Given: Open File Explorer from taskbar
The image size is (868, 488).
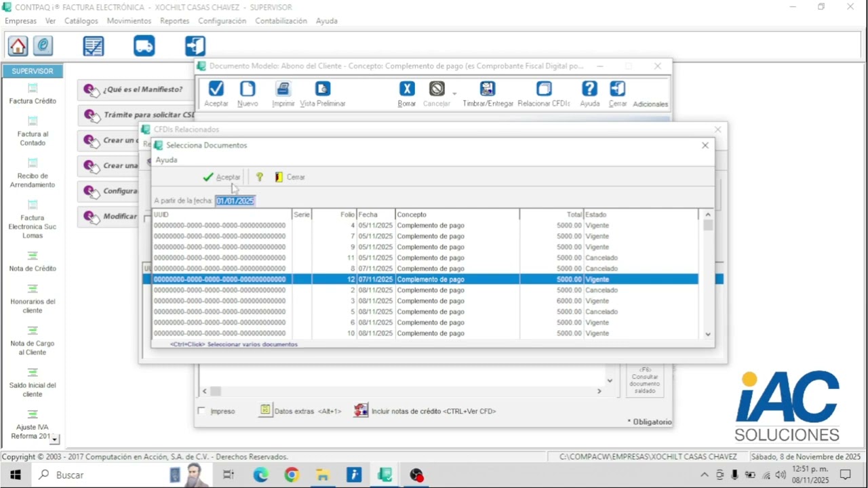Looking at the screenshot, I should (322, 475).
